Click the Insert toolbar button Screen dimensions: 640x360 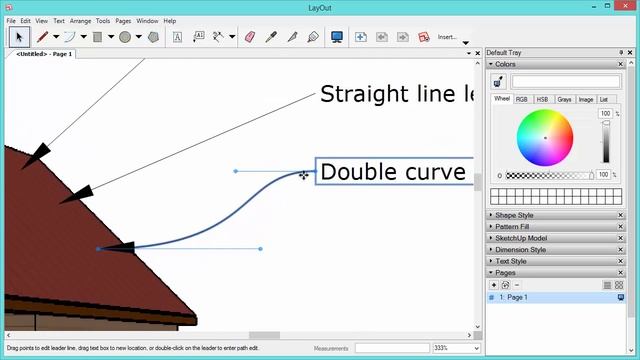(447, 37)
